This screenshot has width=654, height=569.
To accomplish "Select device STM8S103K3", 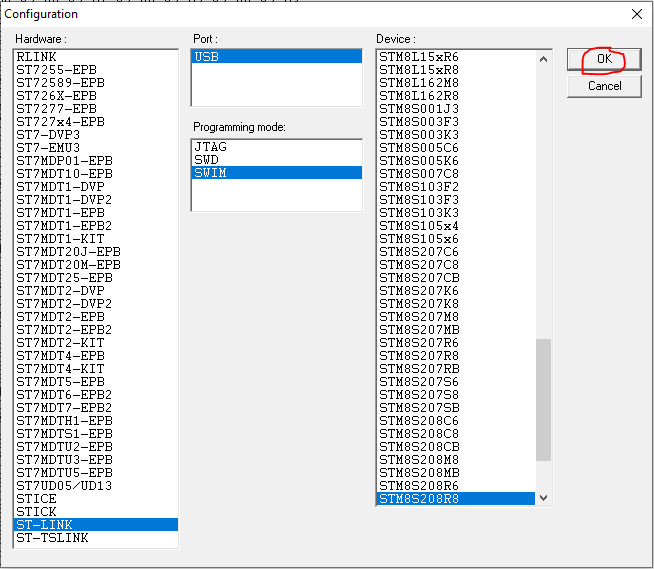I will point(456,213).
